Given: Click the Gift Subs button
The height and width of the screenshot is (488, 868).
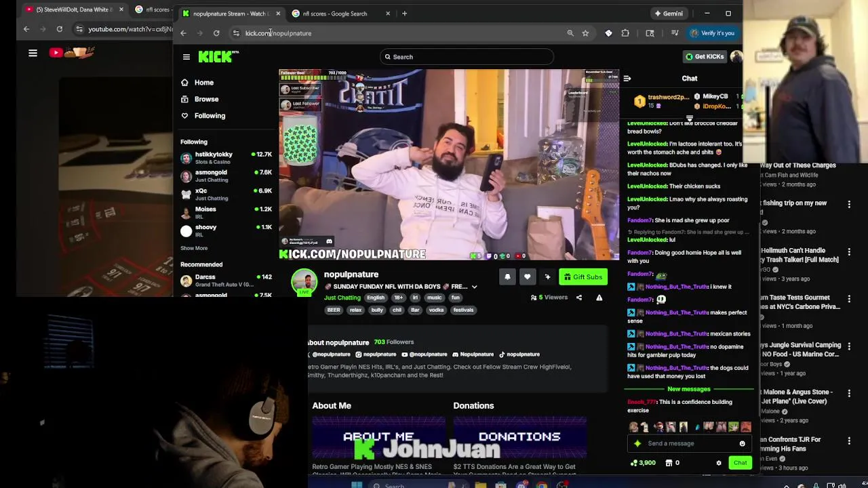Looking at the screenshot, I should pyautogui.click(x=583, y=277).
